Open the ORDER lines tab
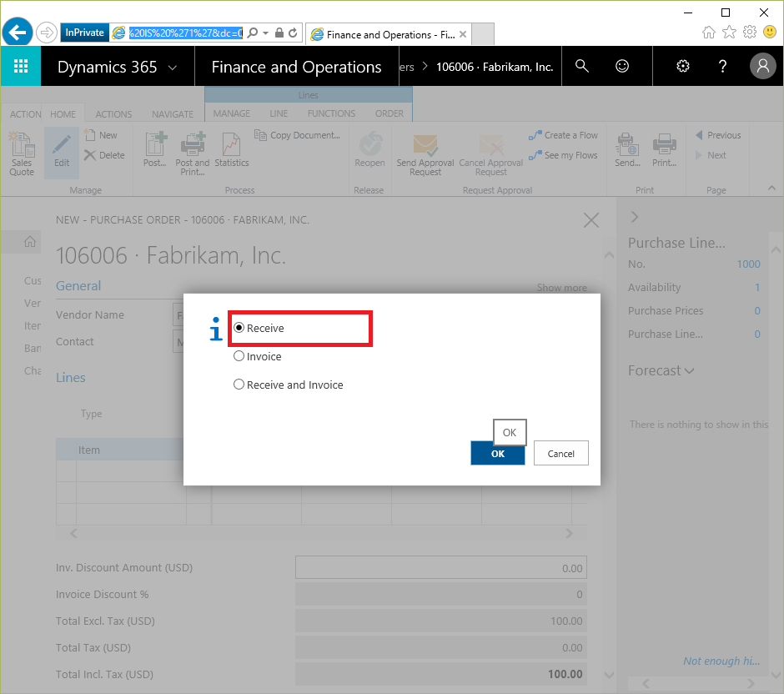This screenshot has height=694, width=784. tap(389, 113)
